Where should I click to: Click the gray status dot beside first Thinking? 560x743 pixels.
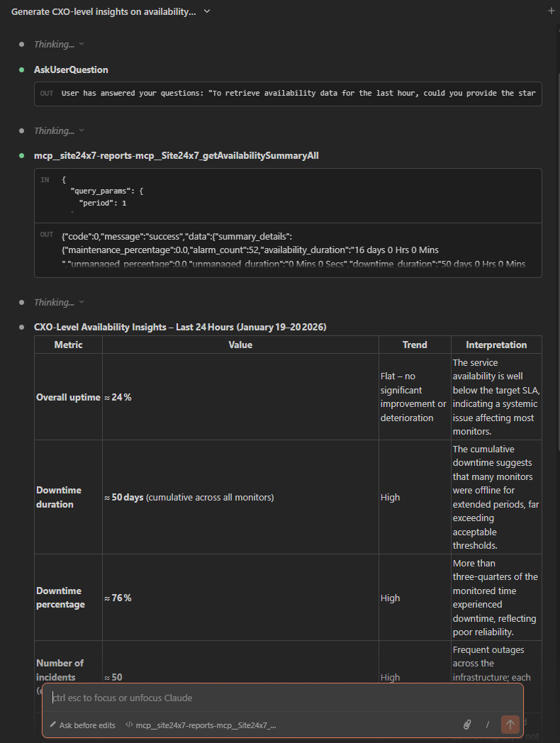pyautogui.click(x=22, y=44)
